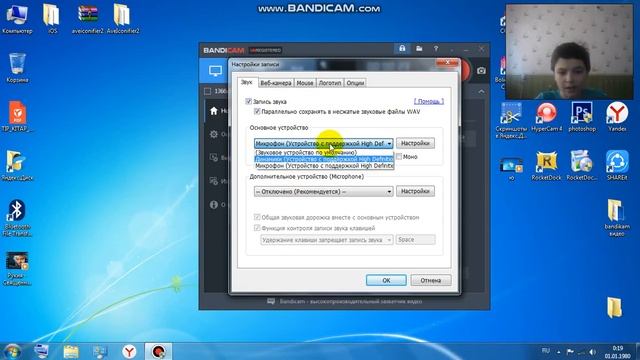Toggle the Запись звука checkbox
Image resolution: width=640 pixels, height=360 pixels.
tap(248, 101)
